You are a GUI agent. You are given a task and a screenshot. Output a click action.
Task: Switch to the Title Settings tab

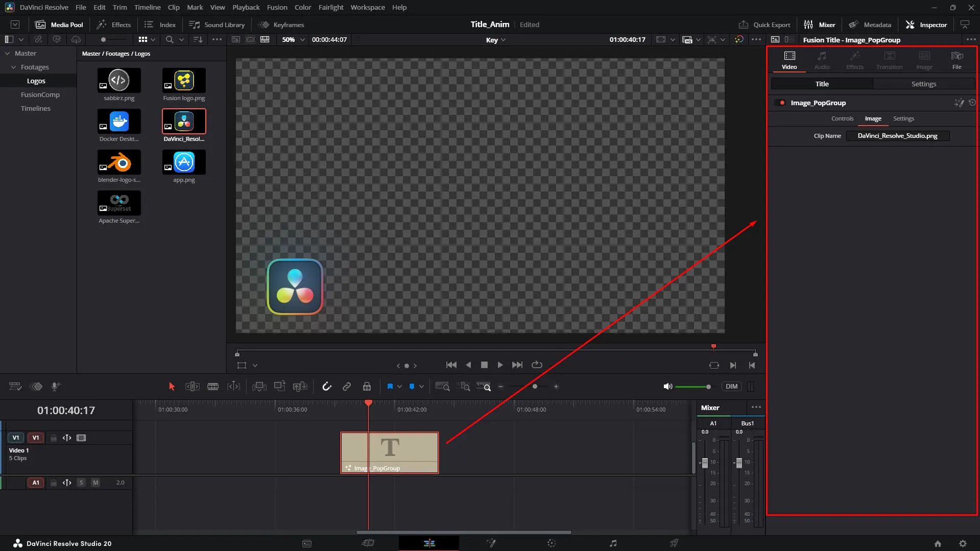pyautogui.click(x=924, y=84)
